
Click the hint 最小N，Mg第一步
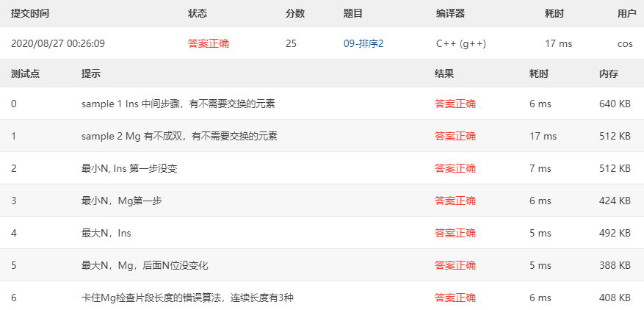[x=122, y=201]
